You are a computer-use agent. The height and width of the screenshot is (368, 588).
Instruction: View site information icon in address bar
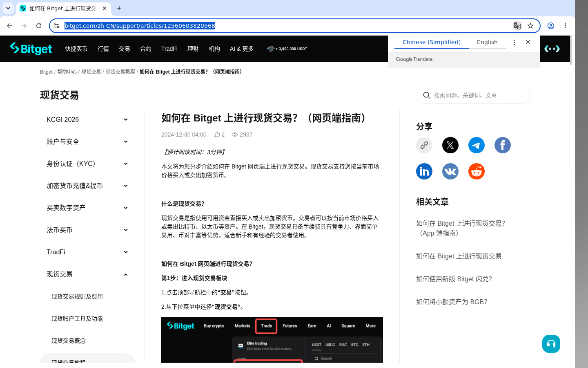click(x=57, y=26)
